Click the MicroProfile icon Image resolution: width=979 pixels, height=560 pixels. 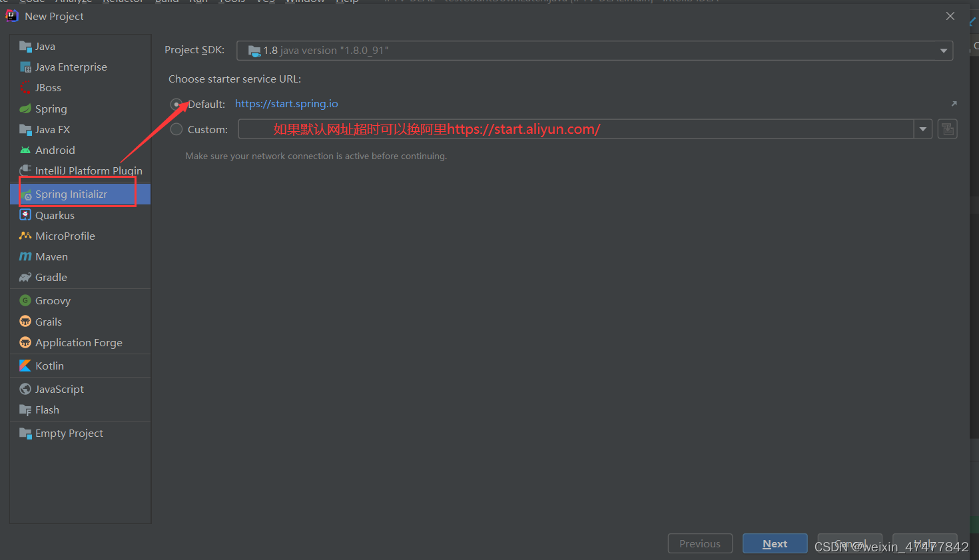25,236
